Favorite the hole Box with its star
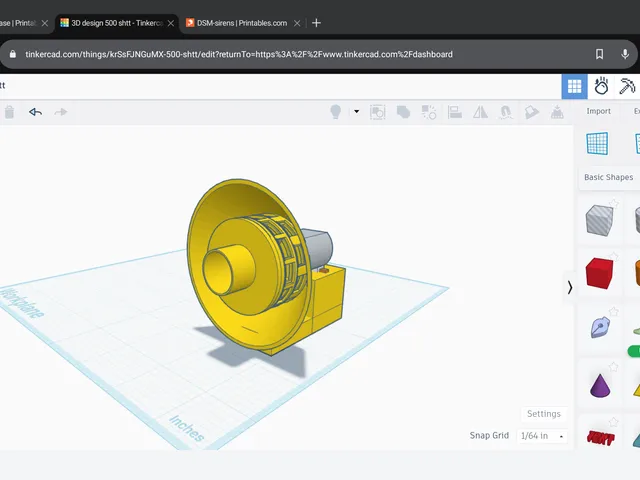 tap(614, 203)
